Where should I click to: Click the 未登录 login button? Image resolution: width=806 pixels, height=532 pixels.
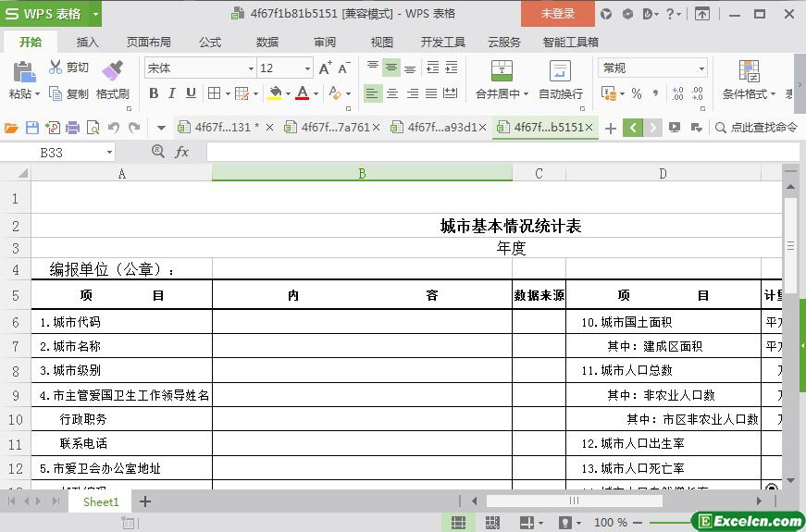[557, 14]
